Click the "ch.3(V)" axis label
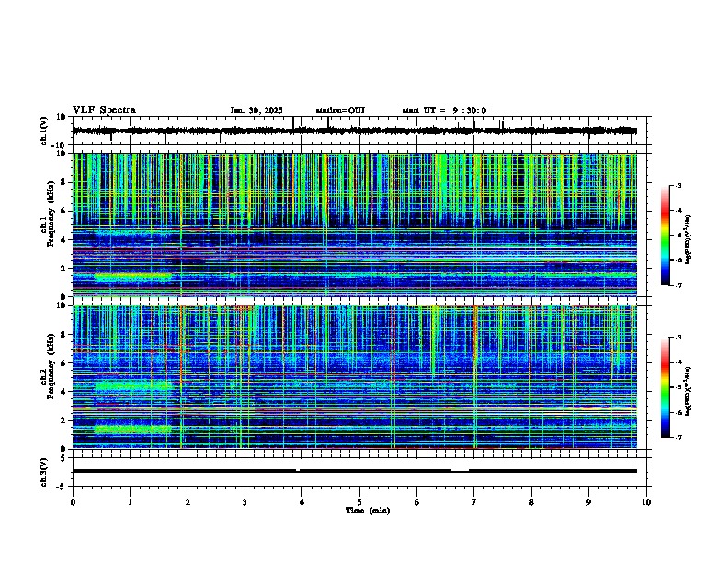 click(44, 472)
